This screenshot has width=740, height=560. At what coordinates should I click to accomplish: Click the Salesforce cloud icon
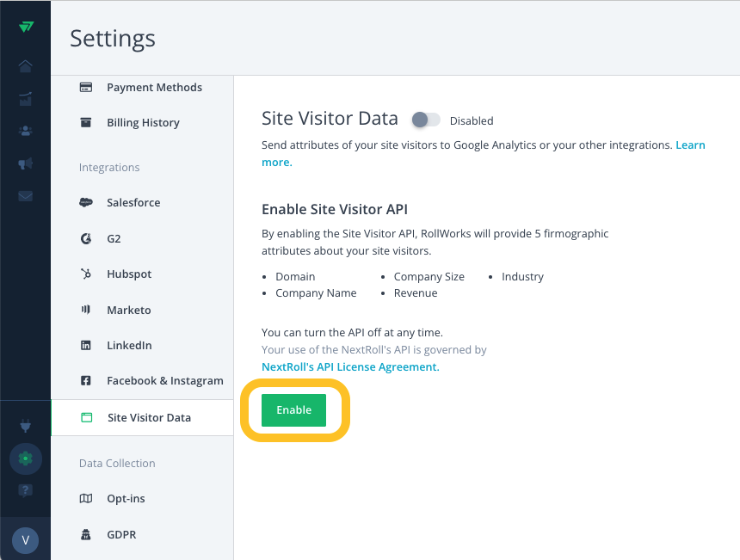coord(86,202)
